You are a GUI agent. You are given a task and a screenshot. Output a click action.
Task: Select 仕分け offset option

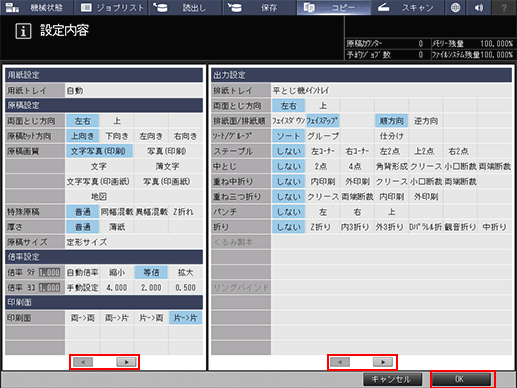pyautogui.click(x=392, y=136)
